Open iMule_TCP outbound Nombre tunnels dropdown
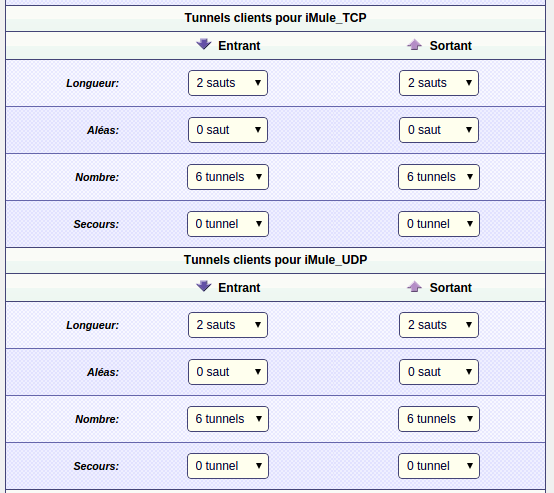Screen dimensions: 554x493 (439, 177)
